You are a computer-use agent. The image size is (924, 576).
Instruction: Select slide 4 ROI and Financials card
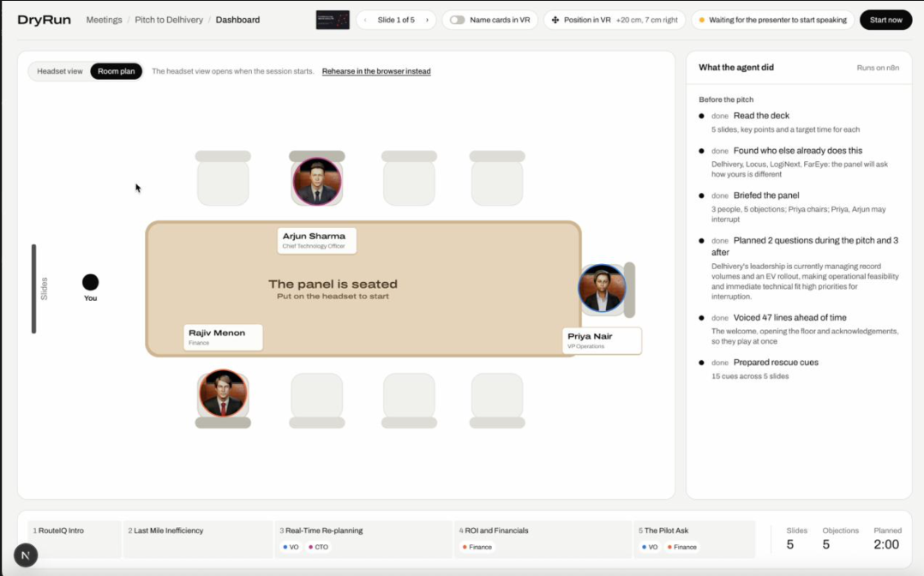click(x=543, y=539)
